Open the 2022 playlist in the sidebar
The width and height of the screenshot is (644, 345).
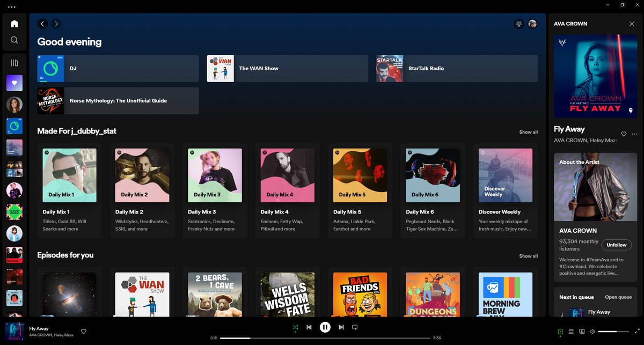[14, 212]
